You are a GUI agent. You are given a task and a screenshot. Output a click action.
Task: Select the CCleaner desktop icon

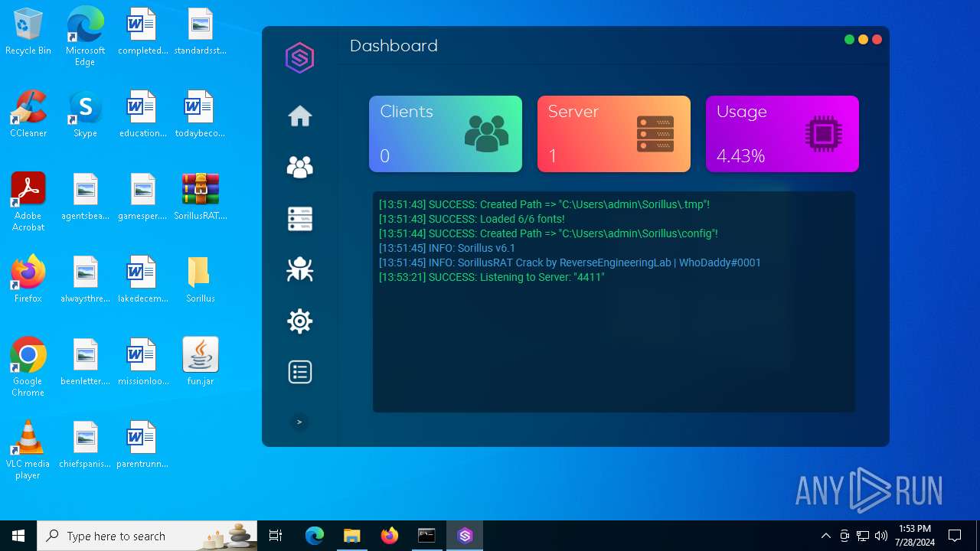28,115
